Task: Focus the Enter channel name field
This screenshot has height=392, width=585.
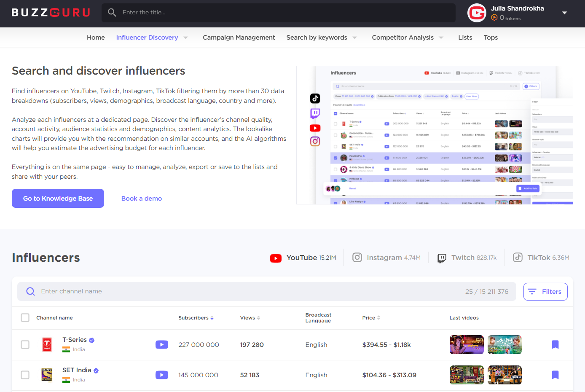Action: point(267,291)
